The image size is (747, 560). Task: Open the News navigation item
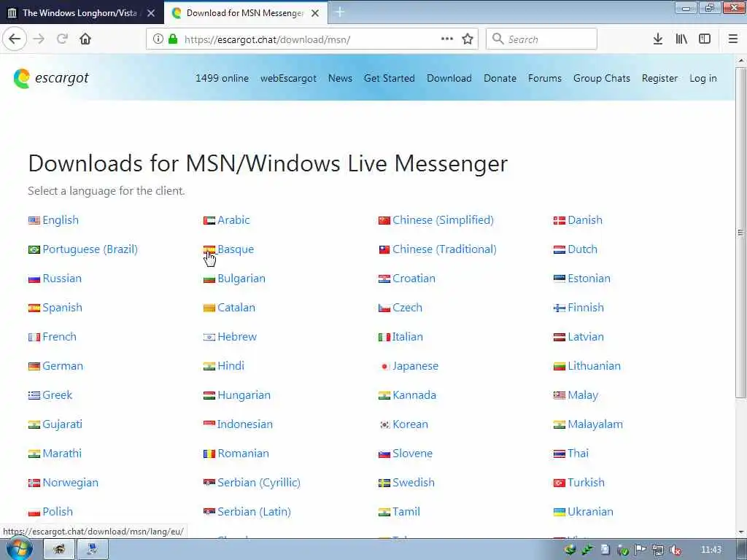340,78
